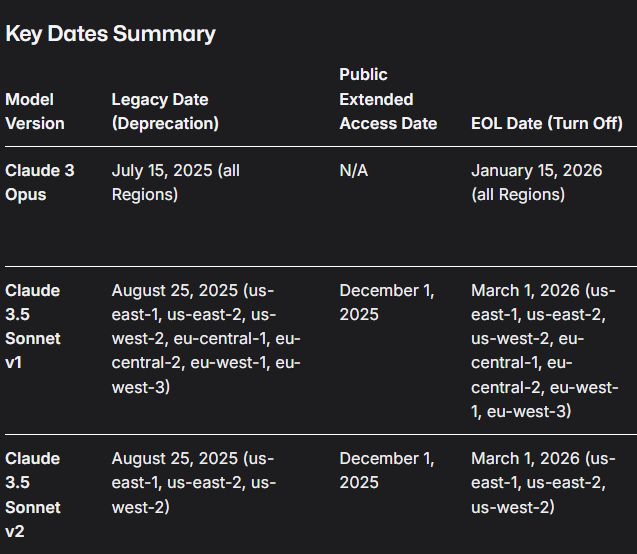
Task: Click the EOL Date (Turn Off) header
Action: (545, 123)
